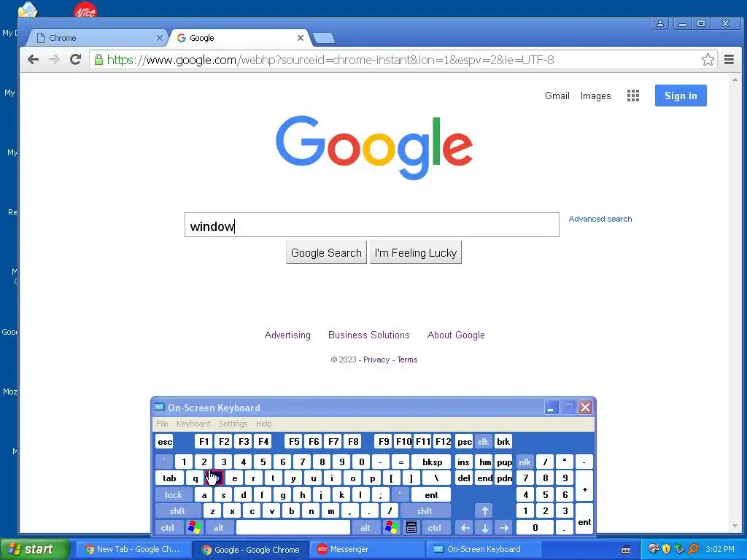The image size is (747, 560).
Task: Open the File menu of On-Screen Keyboard
Action: click(162, 424)
